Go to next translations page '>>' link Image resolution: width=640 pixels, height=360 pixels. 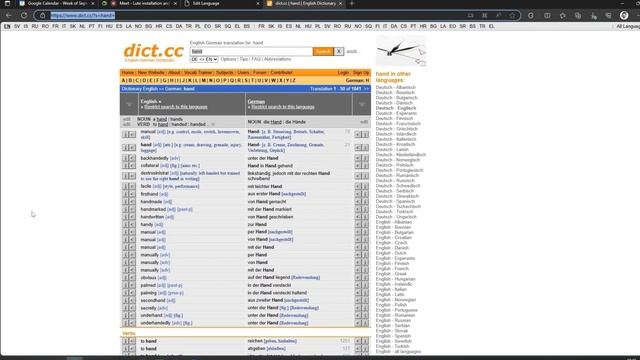pyautogui.click(x=366, y=89)
